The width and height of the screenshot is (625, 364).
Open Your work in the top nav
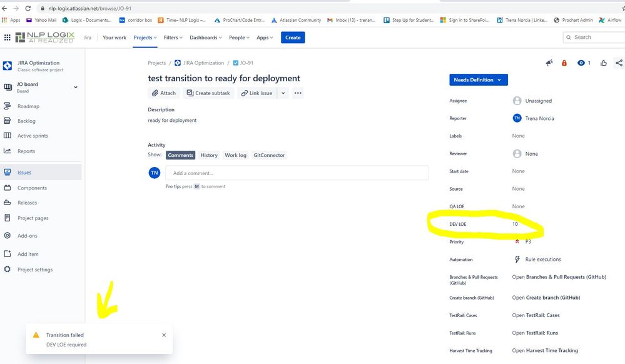tap(114, 38)
